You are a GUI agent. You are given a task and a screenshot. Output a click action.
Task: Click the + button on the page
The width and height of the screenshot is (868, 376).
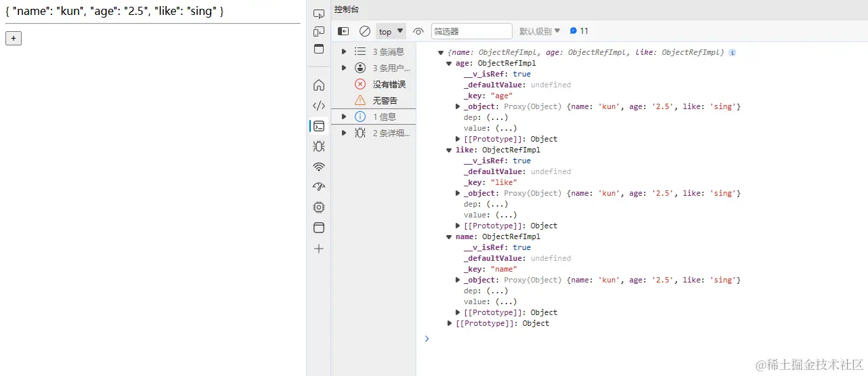point(14,39)
